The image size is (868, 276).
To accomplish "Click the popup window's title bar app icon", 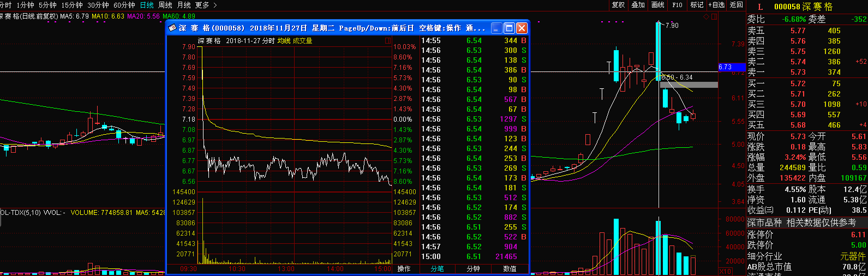I will tap(172, 28).
